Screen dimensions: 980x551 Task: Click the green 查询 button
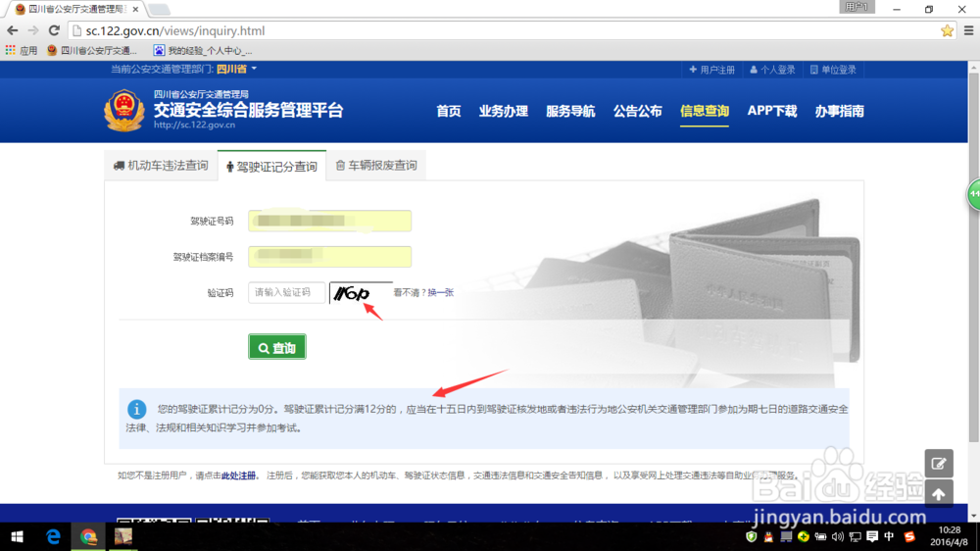(277, 347)
